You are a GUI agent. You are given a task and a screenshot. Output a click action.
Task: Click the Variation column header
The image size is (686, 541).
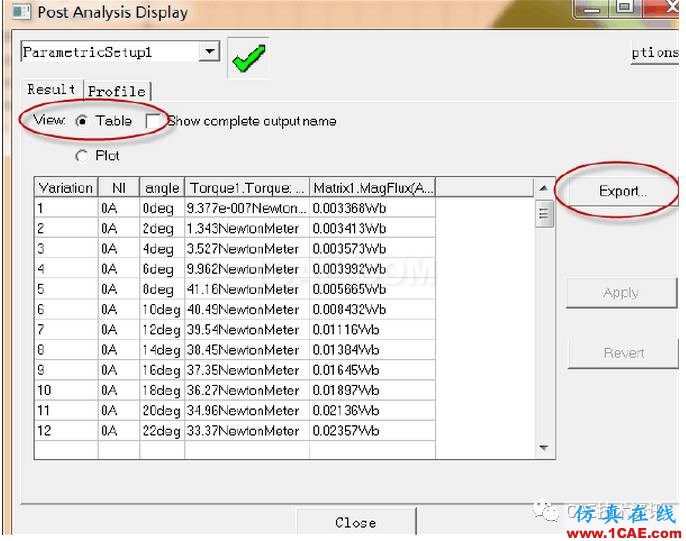[x=66, y=188]
